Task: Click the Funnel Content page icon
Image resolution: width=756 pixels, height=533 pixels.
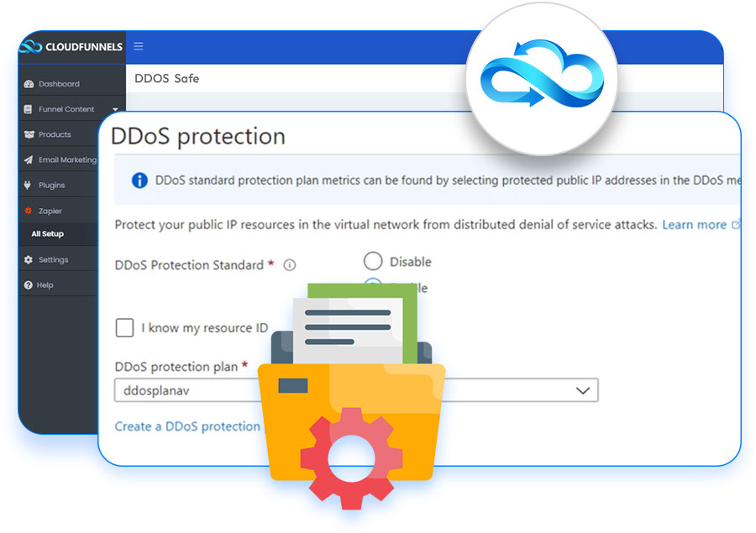Action: (29, 109)
